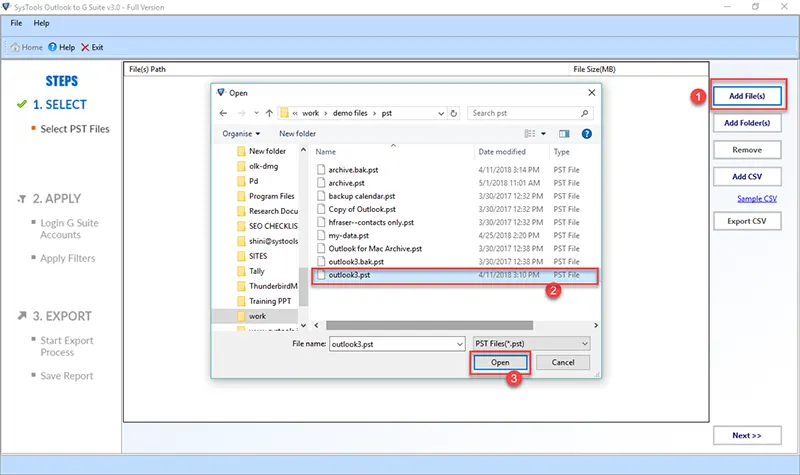
Task: Select the work folder in tree
Action: click(255, 316)
